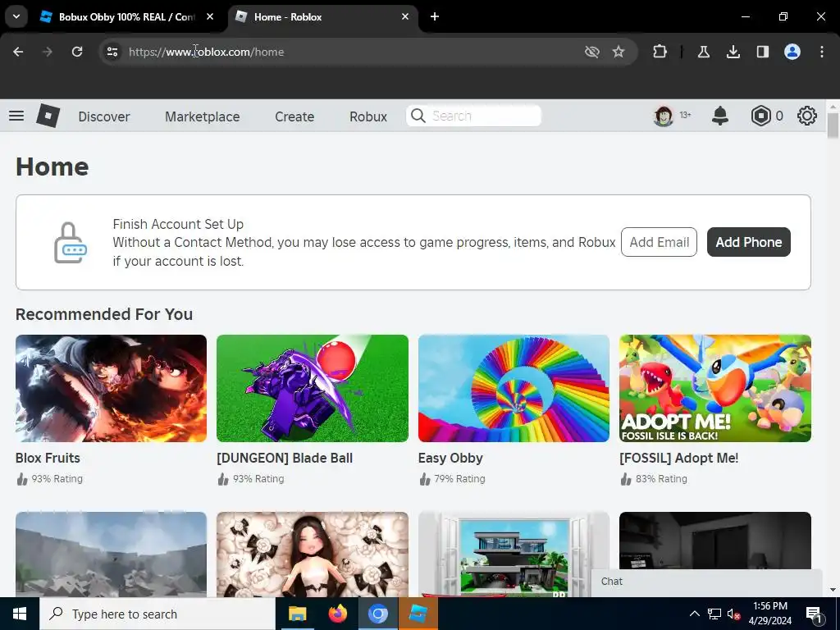The height and width of the screenshot is (630, 840).
Task: Go to Marketplace
Action: [x=203, y=116]
